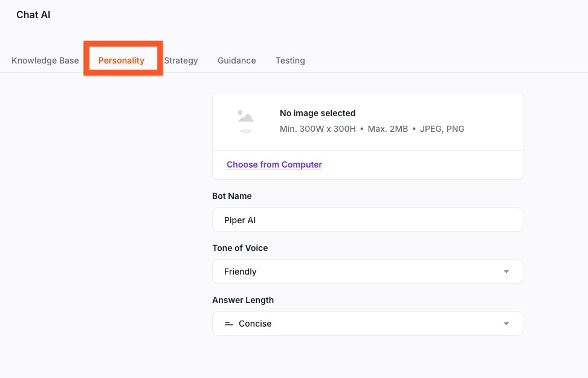Select the Personality tab
This screenshot has width=588, height=378.
coord(121,60)
